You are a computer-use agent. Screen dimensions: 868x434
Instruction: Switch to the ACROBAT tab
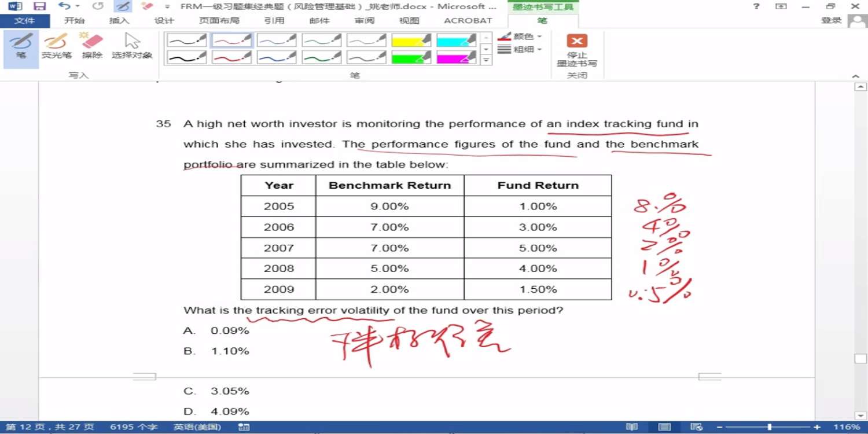(468, 21)
